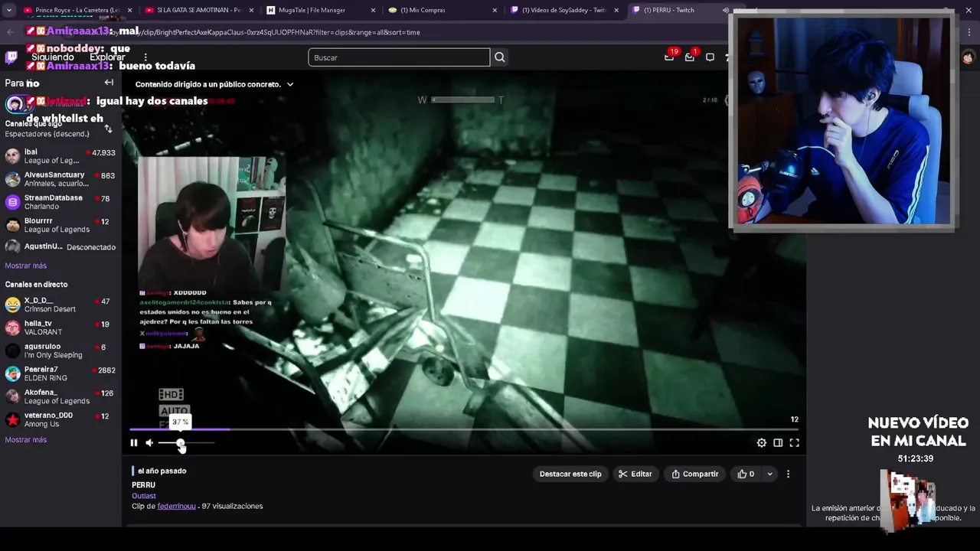Image resolution: width=980 pixels, height=551 pixels.
Task: Open ibai channel in sidebar
Action: (x=60, y=156)
